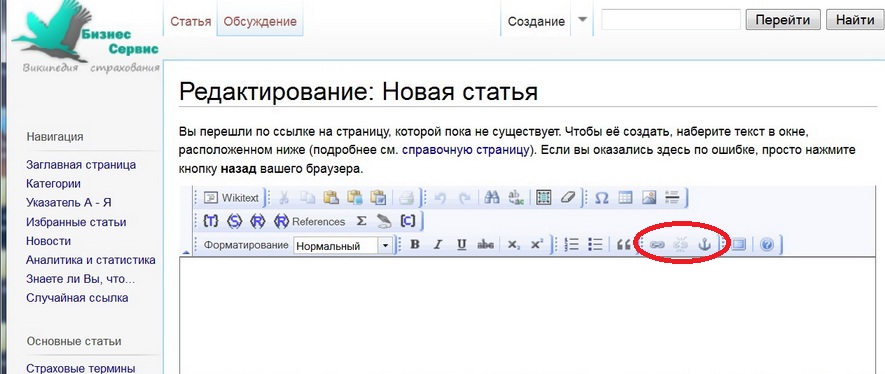Image resolution: width=885 pixels, height=374 pixels.
Task: Insert anchor with the anchor icon
Action: 704,245
